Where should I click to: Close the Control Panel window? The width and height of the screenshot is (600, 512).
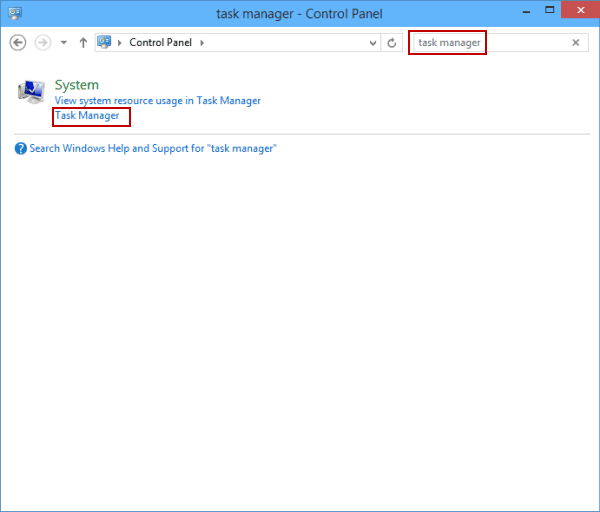click(580, 10)
